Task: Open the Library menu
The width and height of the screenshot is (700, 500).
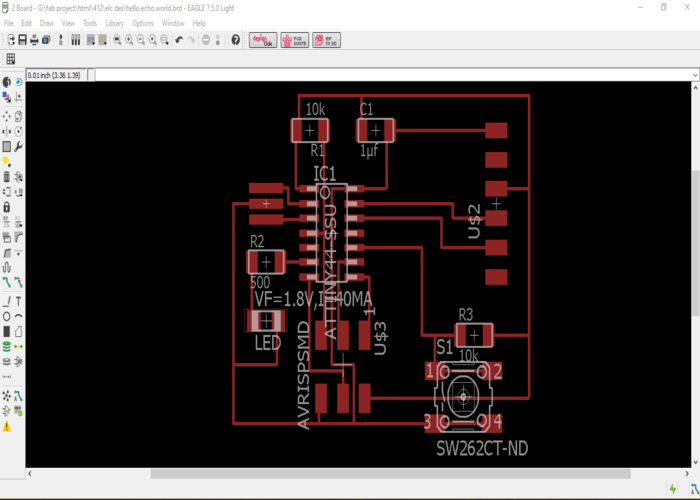Action: [x=114, y=23]
